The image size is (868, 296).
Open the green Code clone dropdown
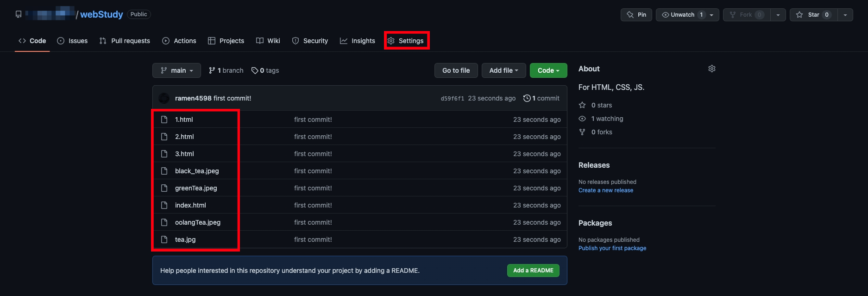548,70
